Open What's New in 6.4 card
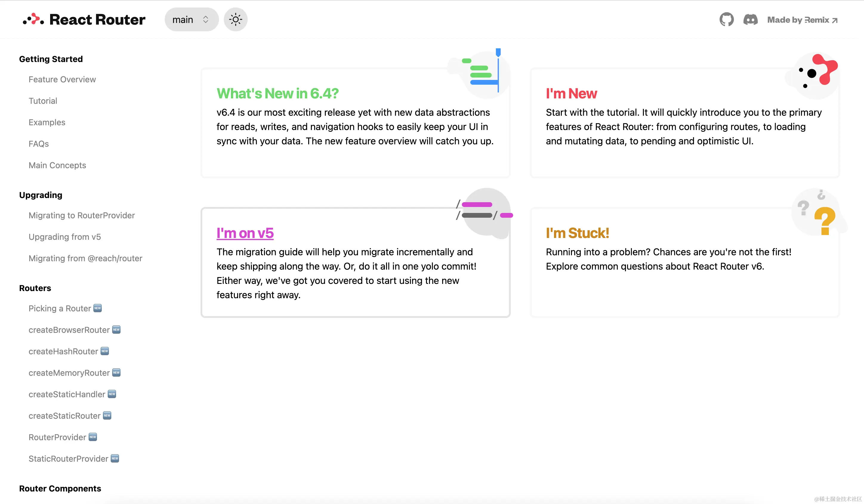Image resolution: width=864 pixels, height=504 pixels. click(277, 94)
